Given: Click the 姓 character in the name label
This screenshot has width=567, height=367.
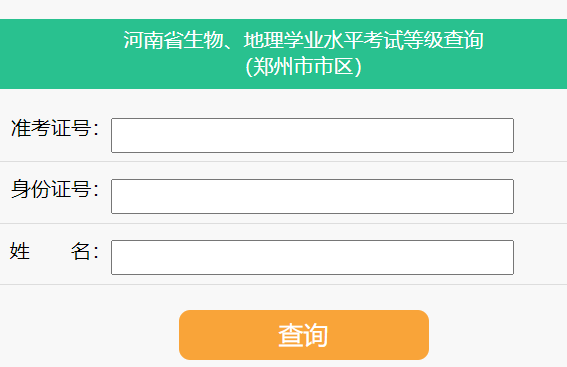Looking at the screenshot, I should click(x=20, y=251).
